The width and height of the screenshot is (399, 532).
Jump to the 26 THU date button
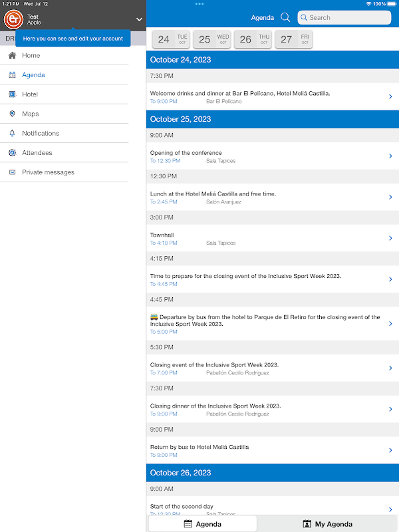(253, 39)
